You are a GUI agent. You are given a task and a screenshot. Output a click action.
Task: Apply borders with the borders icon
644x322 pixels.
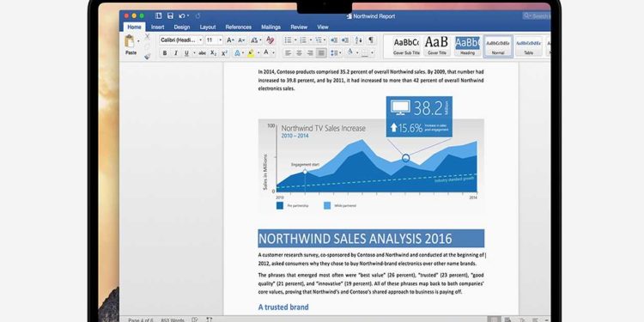pyautogui.click(x=365, y=53)
